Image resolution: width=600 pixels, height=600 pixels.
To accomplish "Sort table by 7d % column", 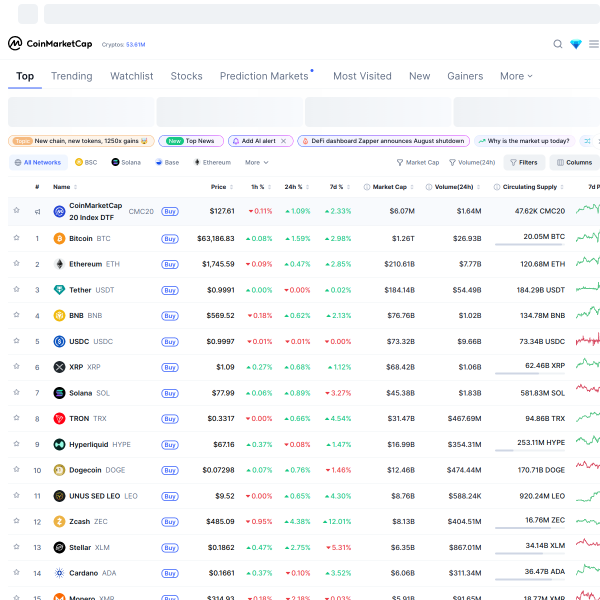I will coord(340,187).
